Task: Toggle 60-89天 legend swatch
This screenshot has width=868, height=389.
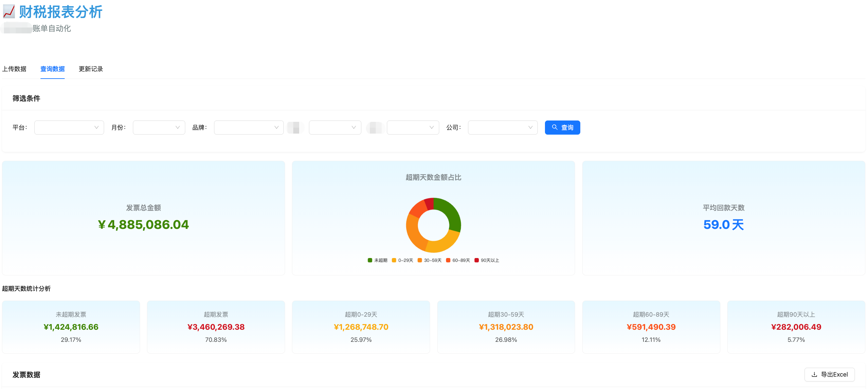Action: point(448,260)
